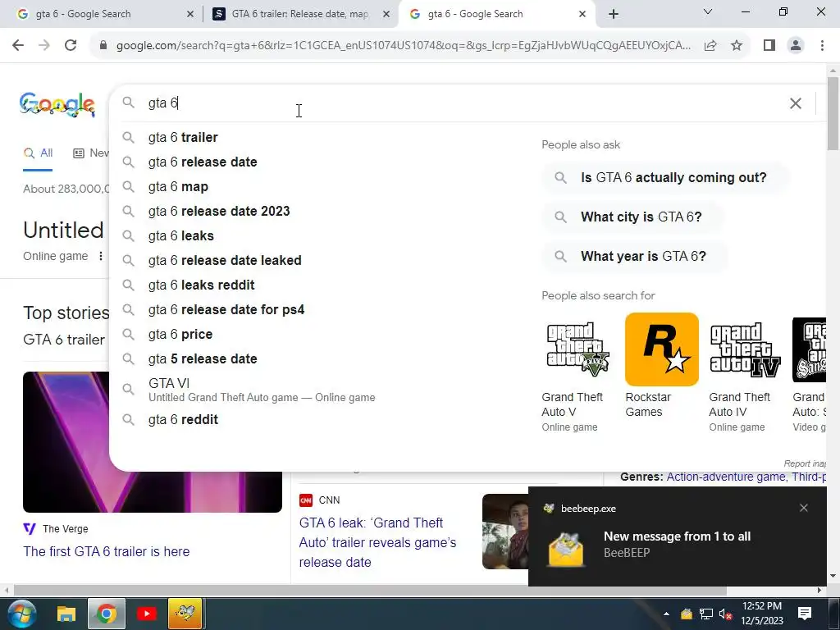Open a new tab
The image size is (840, 630).
pos(614,14)
